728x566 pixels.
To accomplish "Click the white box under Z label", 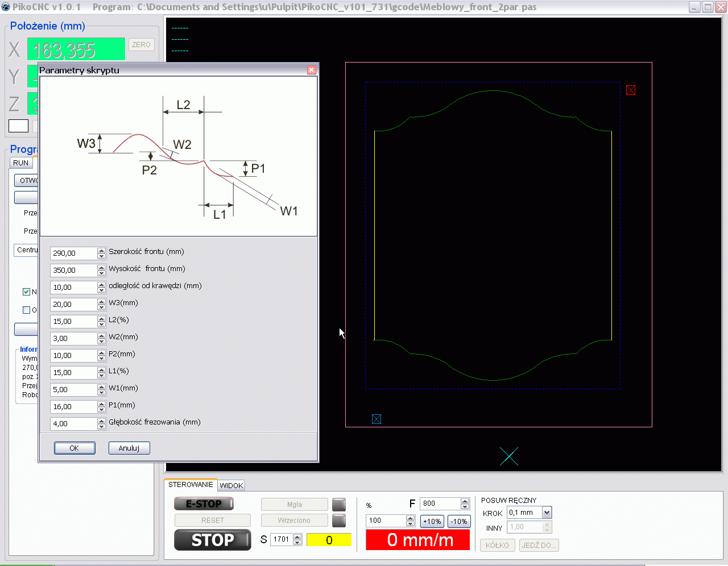I will (x=18, y=126).
